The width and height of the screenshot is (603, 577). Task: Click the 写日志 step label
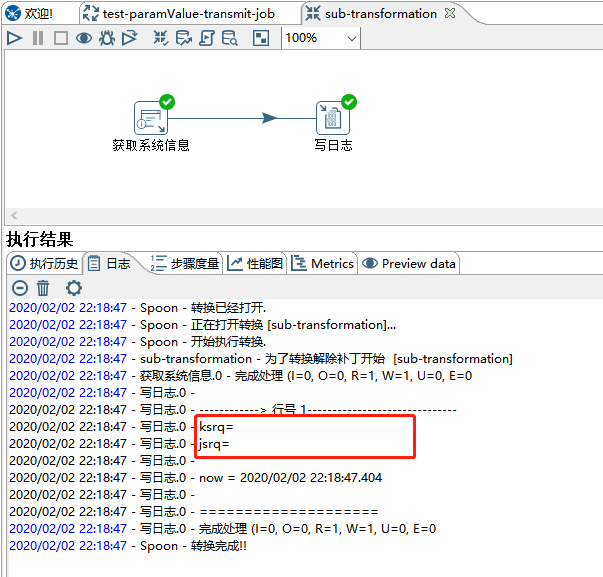point(333,145)
